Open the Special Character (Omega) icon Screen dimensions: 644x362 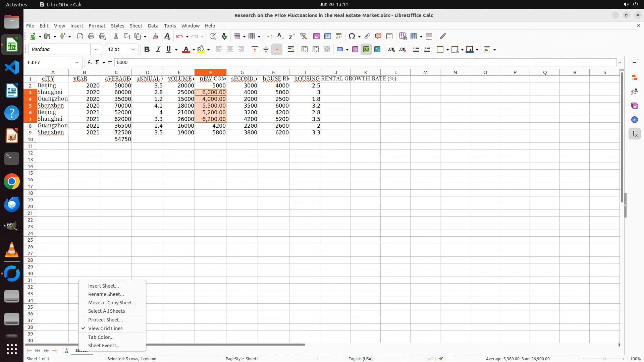pos(352,36)
